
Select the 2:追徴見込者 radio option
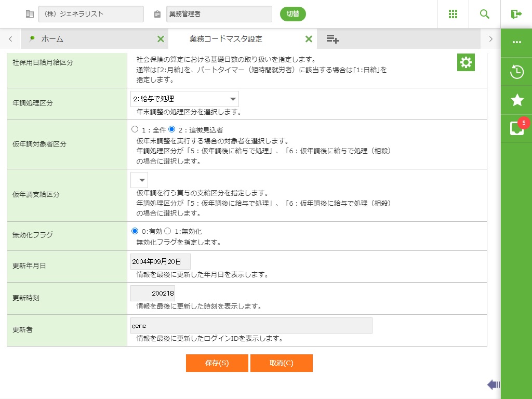172,129
